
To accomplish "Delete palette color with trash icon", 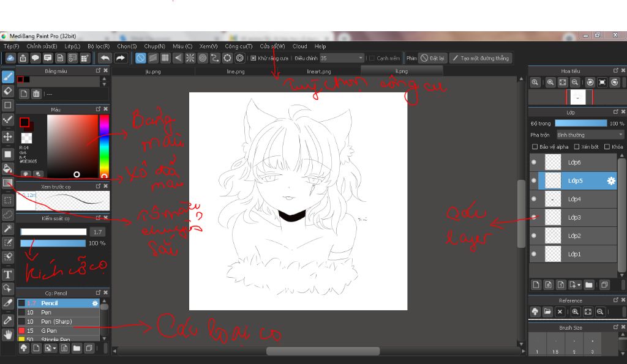I will (36, 94).
